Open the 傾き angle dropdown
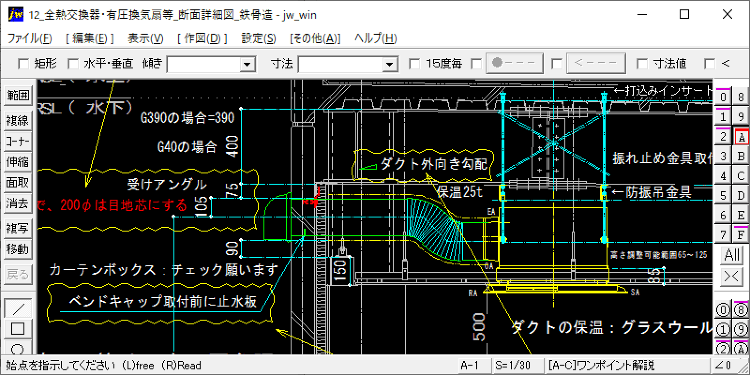750x375 pixels. point(247,64)
